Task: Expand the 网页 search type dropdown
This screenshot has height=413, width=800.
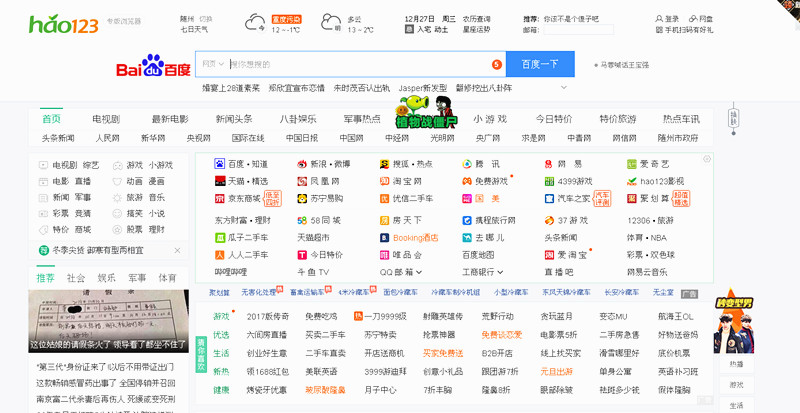Action: (x=212, y=64)
